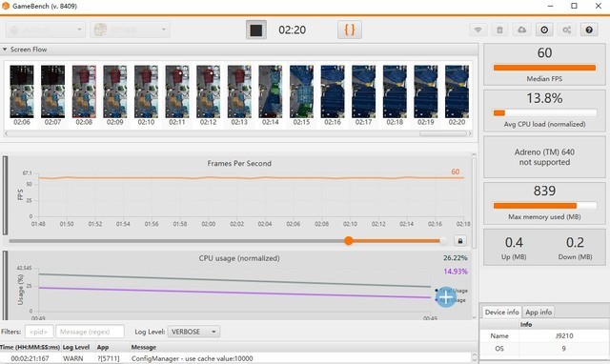Image resolution: width=610 pixels, height=364 pixels.
Task: Click the Wi-Fi connection icon
Action: (478, 30)
